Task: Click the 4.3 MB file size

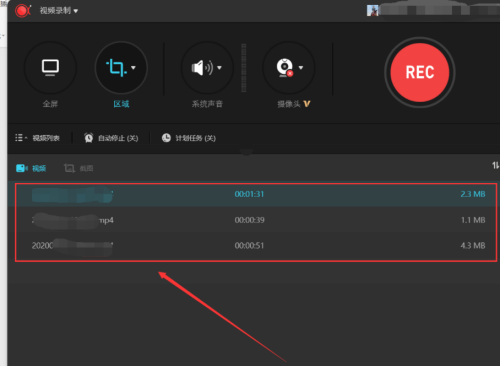Action: (473, 246)
